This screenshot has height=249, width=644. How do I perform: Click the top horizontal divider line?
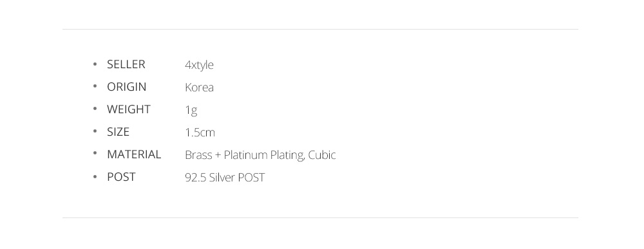coord(320,29)
